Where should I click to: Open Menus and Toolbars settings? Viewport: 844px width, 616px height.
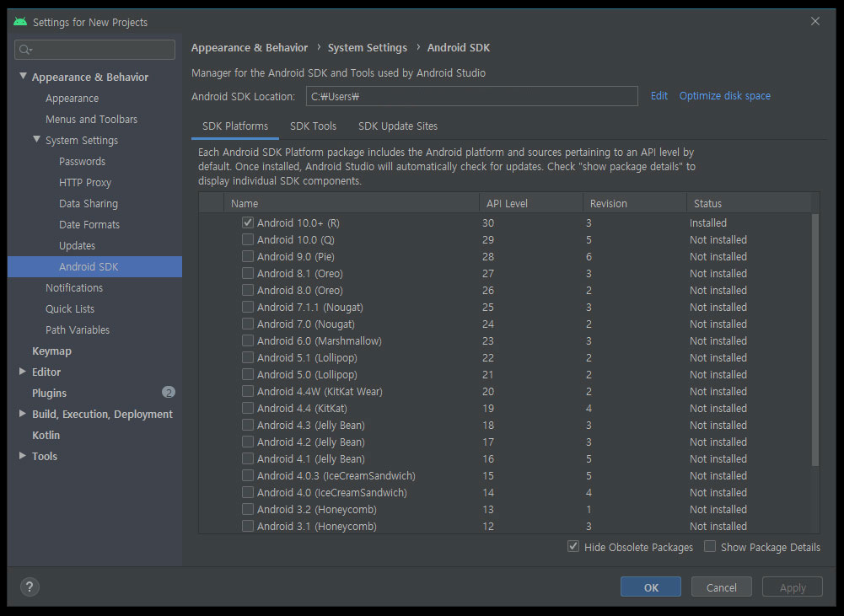(92, 120)
